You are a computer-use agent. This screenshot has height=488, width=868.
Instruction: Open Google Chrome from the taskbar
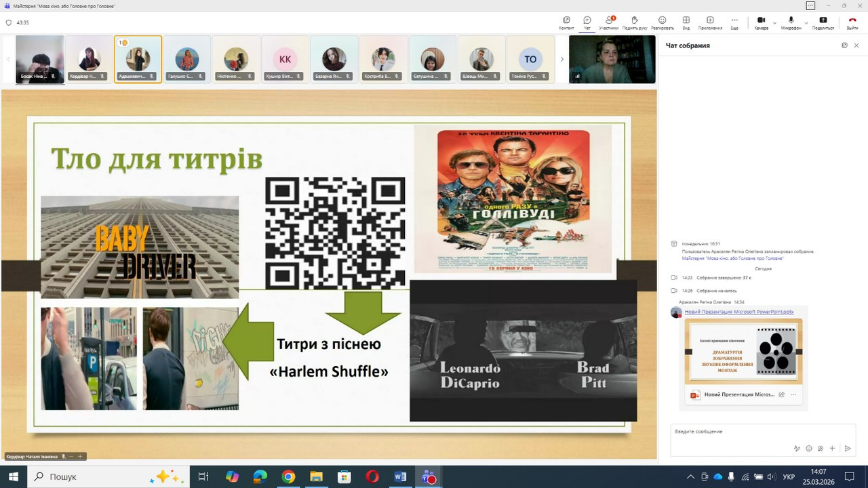click(288, 476)
